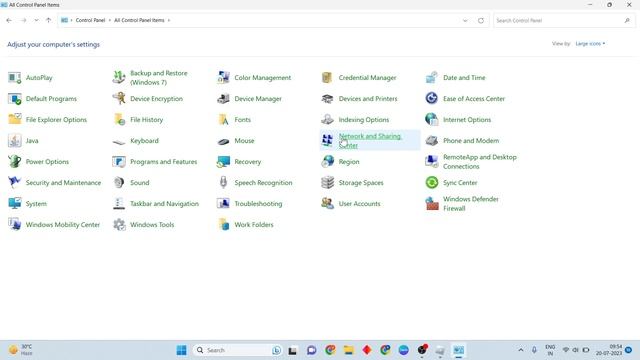Expand chevron after All Control Panel Items
640x360 pixels.
click(169, 20)
